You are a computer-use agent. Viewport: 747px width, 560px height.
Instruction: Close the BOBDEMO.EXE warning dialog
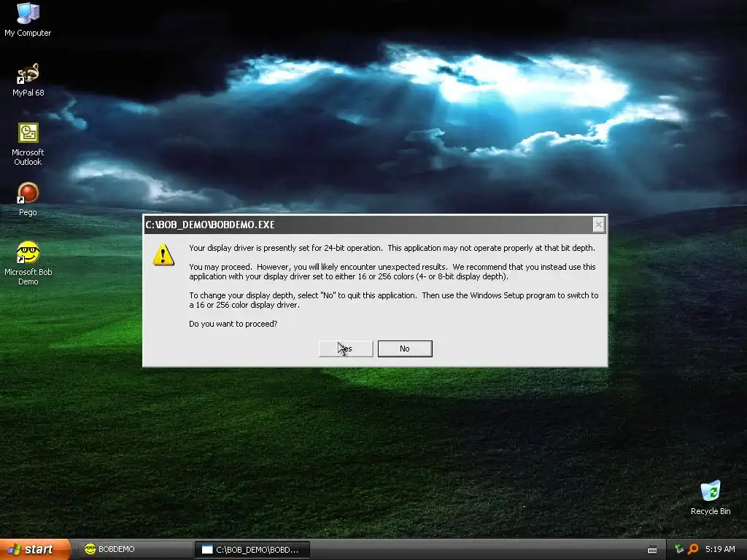click(x=599, y=225)
